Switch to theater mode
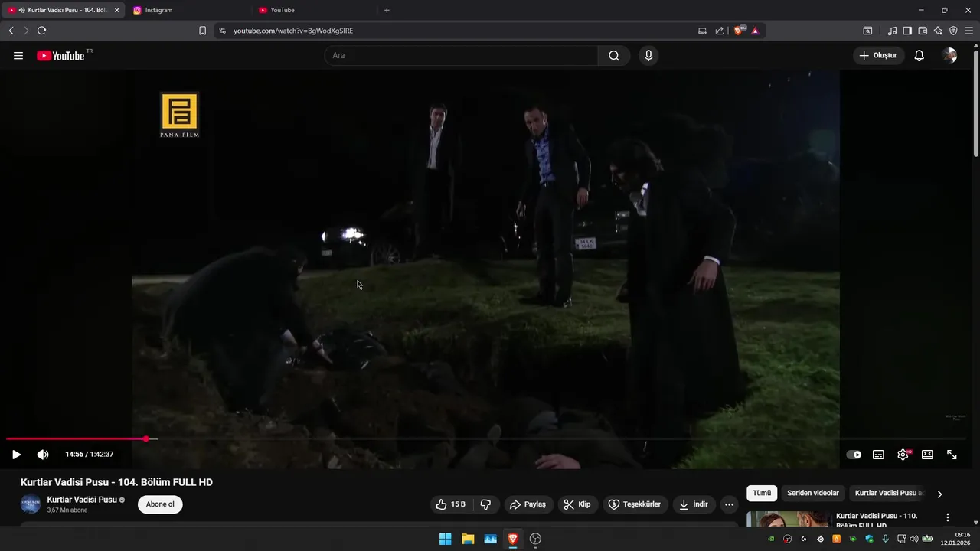 (x=927, y=455)
